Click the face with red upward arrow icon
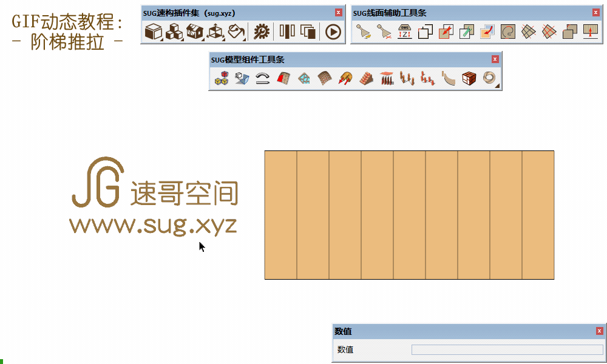 (591, 32)
